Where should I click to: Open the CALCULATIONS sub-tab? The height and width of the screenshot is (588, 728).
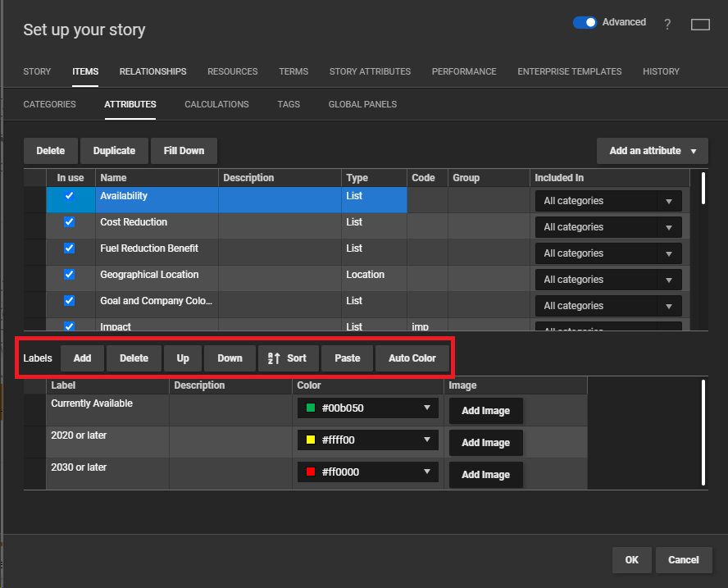point(216,104)
